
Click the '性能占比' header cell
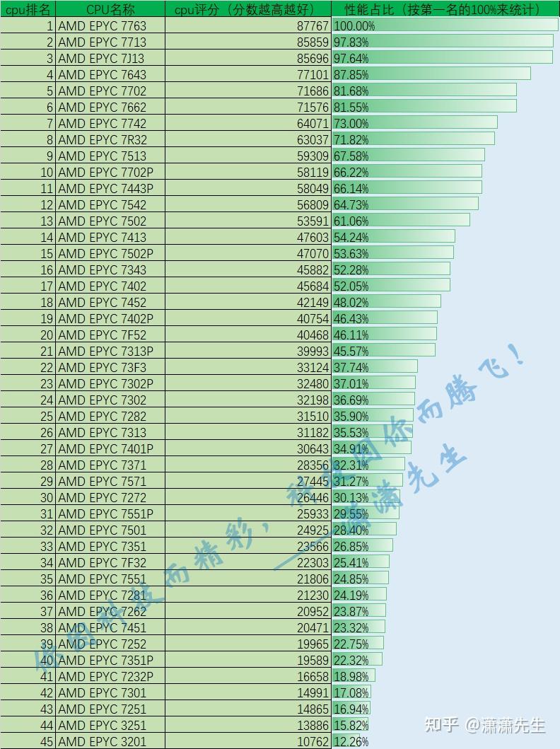pos(445,9)
